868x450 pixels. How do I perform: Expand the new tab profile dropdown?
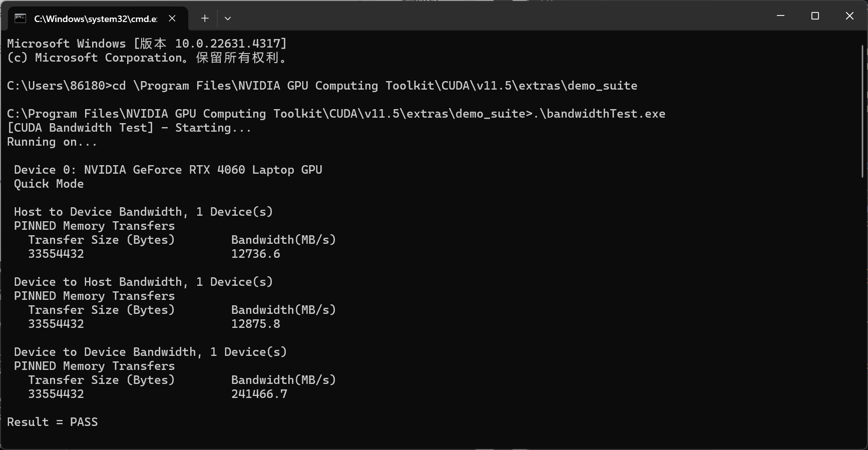228,19
